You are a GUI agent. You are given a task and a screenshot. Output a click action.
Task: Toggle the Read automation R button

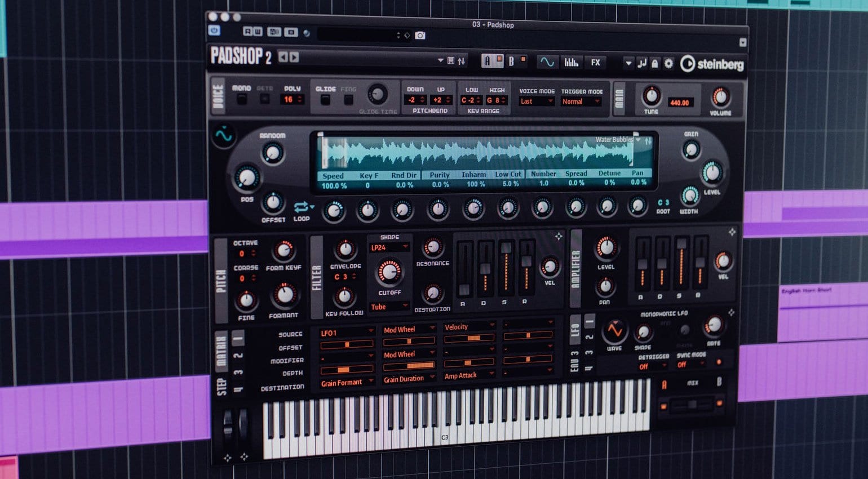pos(248,32)
